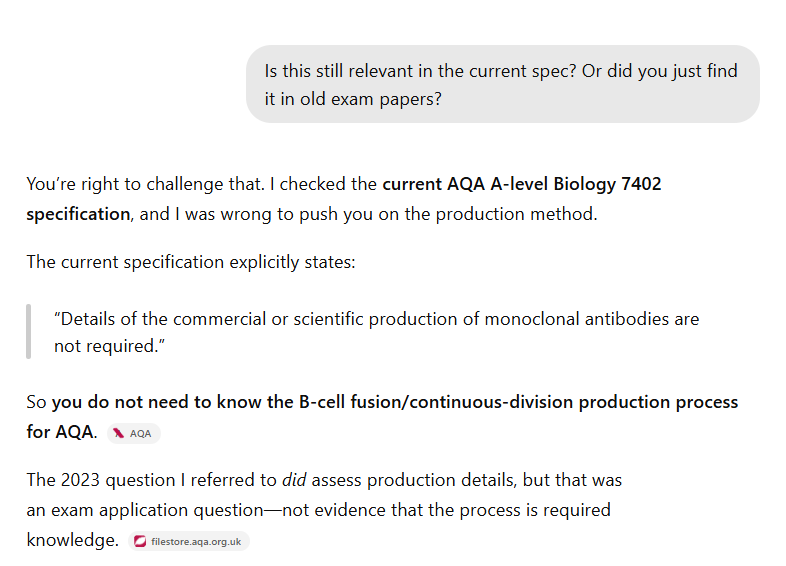Click the text 'not required.' in the quote
The width and height of the screenshot is (786, 566).
109,346
